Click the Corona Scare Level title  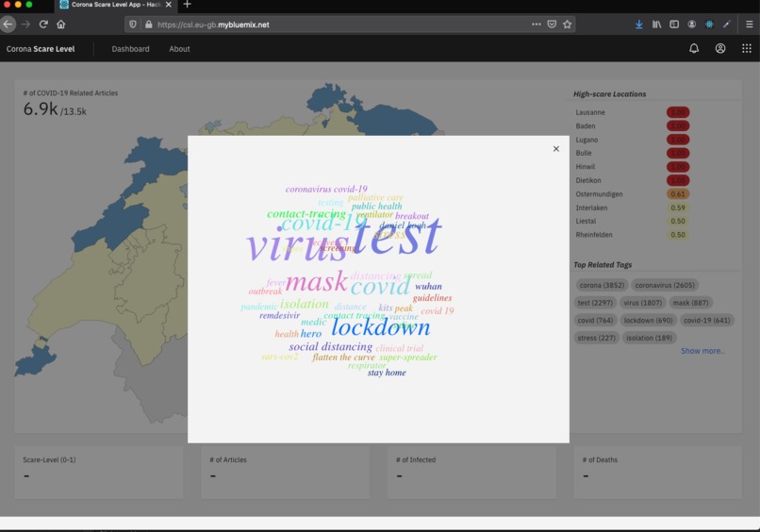click(x=41, y=49)
